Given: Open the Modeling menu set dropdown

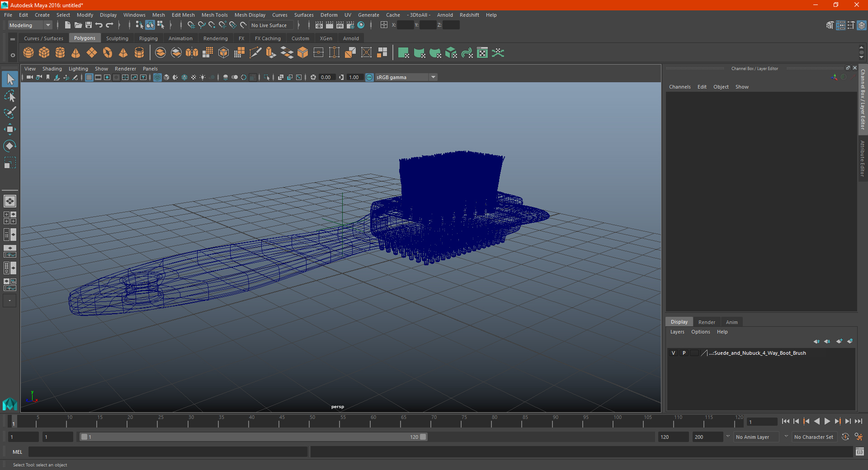Looking at the screenshot, I should (x=30, y=25).
